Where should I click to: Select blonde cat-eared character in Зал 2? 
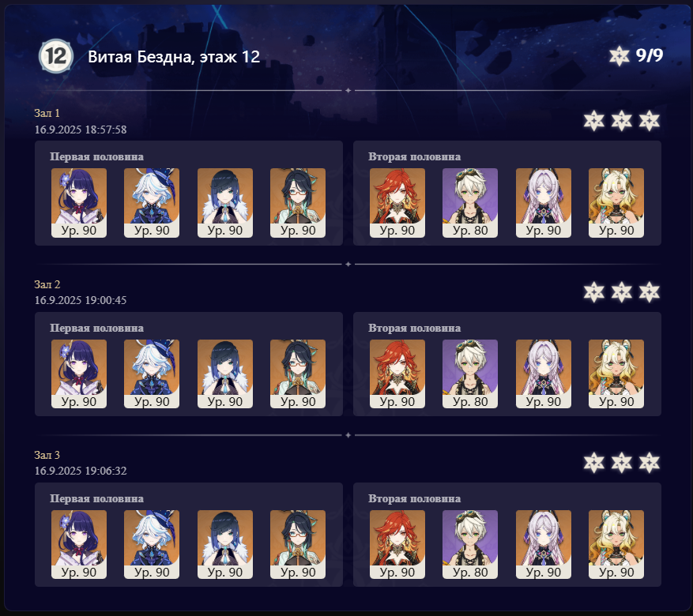point(616,374)
